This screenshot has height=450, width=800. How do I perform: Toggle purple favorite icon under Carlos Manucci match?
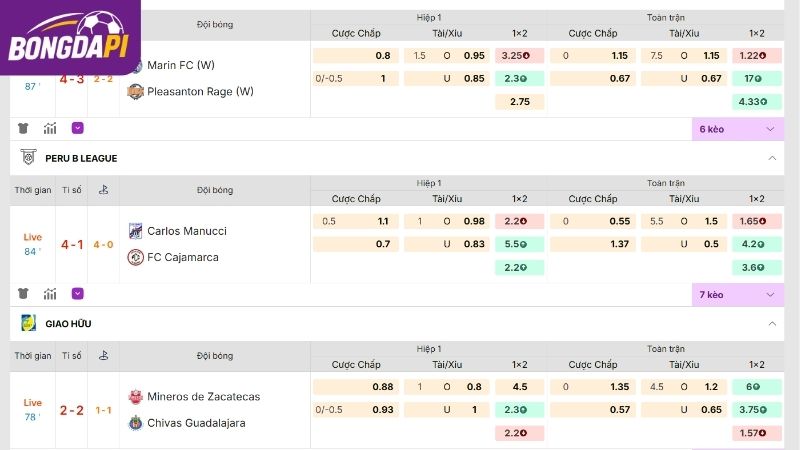pyautogui.click(x=78, y=294)
